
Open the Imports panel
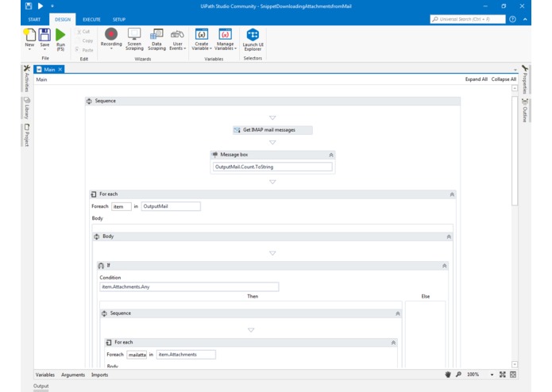(x=99, y=375)
